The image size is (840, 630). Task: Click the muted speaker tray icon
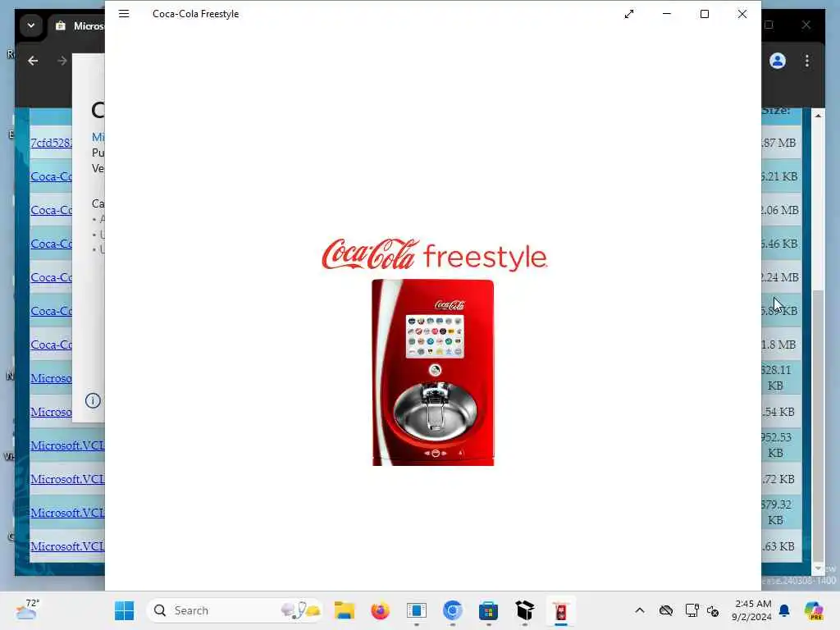click(713, 610)
